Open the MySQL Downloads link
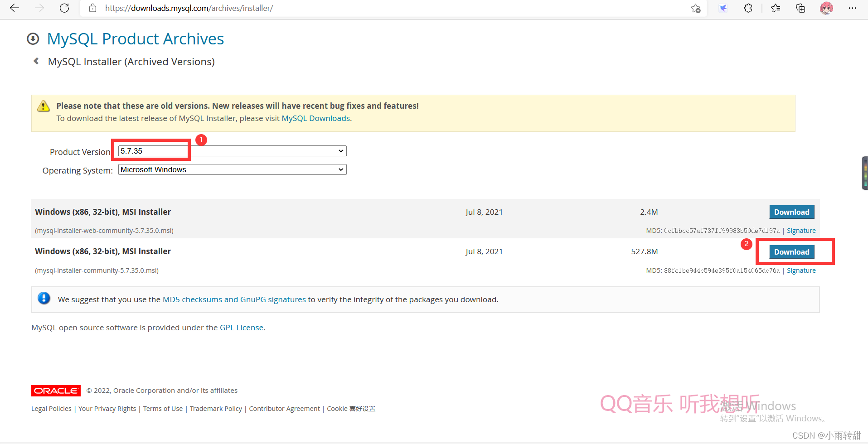The height and width of the screenshot is (444, 868). coord(315,118)
